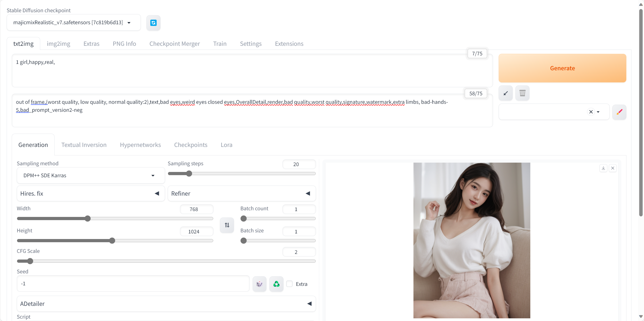Switch to the img2img tab
Viewport: 644px width, 321px height.
click(58, 44)
